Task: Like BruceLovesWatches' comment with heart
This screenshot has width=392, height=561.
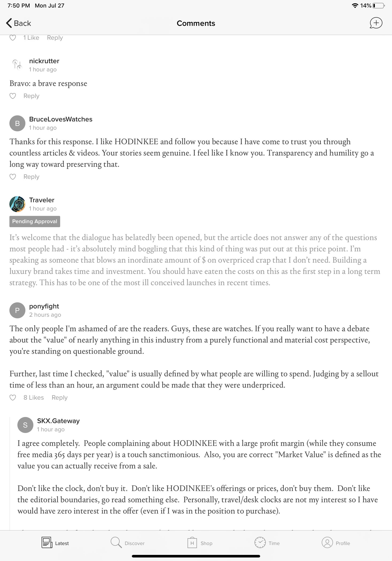Action: [x=13, y=177]
